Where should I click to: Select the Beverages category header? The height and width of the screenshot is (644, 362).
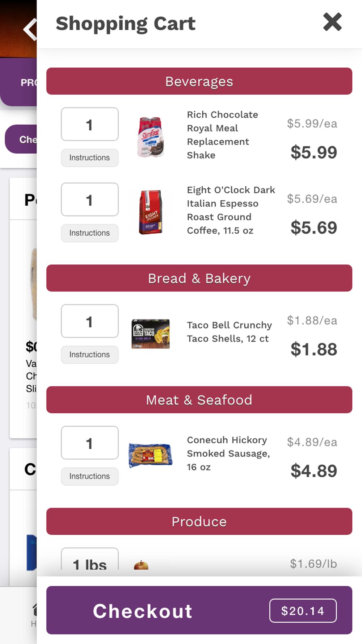click(x=199, y=81)
